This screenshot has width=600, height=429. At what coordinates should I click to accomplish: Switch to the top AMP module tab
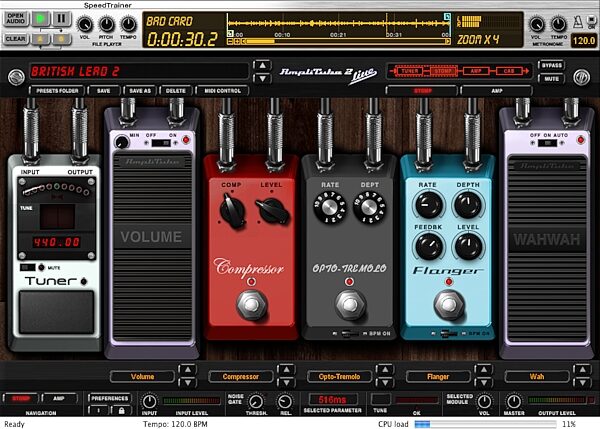pyautogui.click(x=497, y=91)
